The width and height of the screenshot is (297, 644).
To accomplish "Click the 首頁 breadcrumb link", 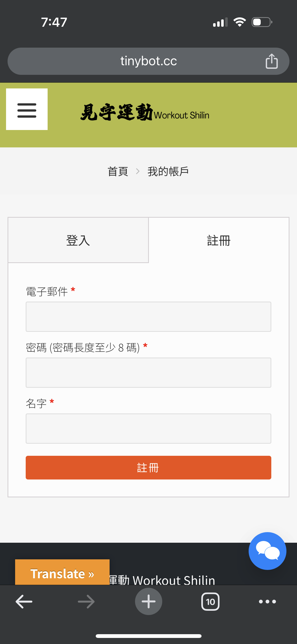I will 118,172.
